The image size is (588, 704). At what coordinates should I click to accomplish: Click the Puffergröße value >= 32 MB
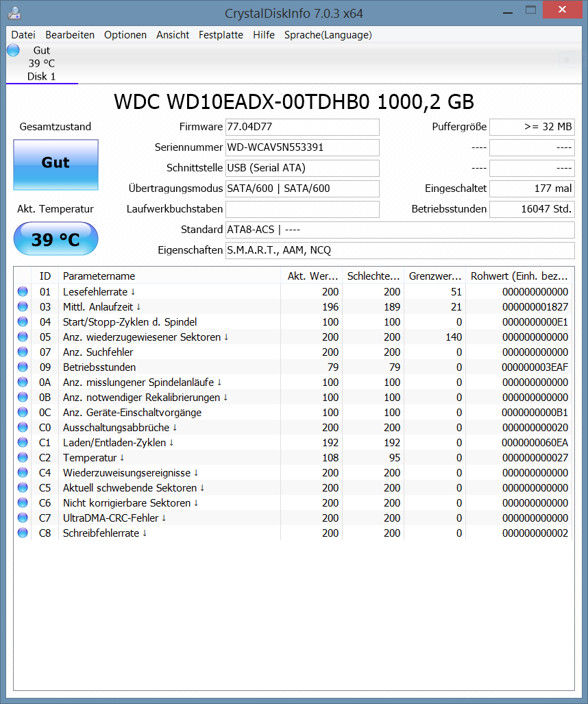(532, 127)
